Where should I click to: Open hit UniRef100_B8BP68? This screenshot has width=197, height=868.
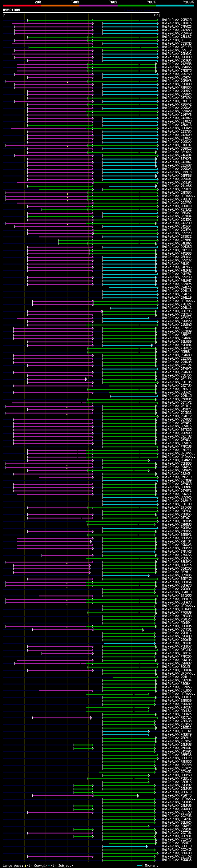pyautogui.click(x=177, y=775)
